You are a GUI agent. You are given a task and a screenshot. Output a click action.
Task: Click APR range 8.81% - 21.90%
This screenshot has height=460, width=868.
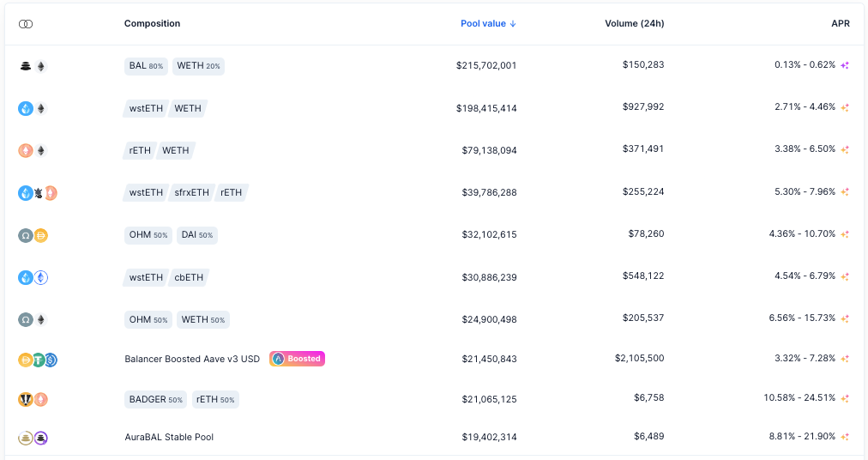pyautogui.click(x=802, y=437)
